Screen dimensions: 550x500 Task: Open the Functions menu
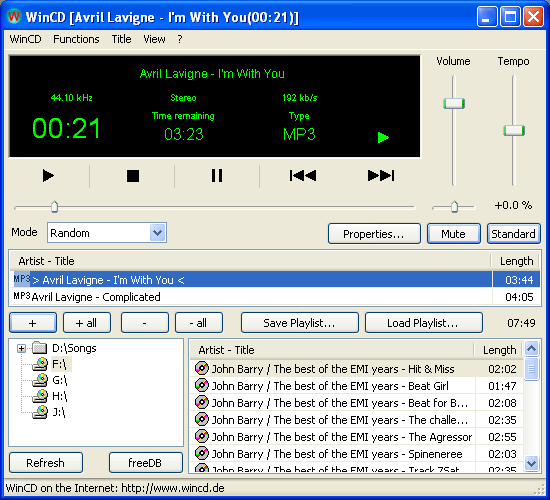click(x=76, y=39)
